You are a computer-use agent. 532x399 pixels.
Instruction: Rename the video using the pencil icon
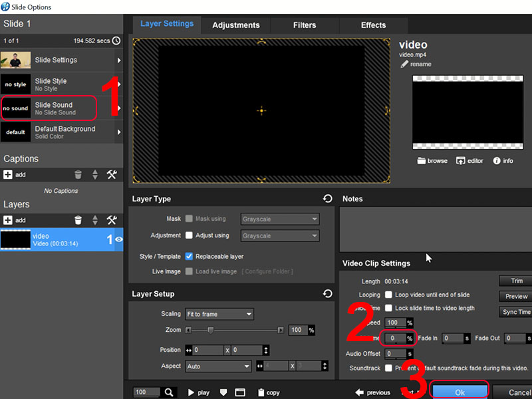coord(406,65)
